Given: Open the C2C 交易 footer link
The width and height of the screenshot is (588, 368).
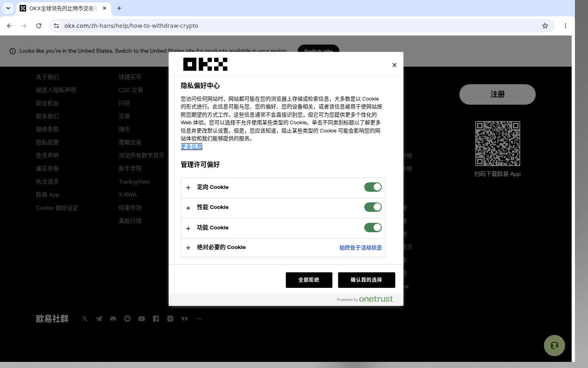Looking at the screenshot, I should point(131,90).
